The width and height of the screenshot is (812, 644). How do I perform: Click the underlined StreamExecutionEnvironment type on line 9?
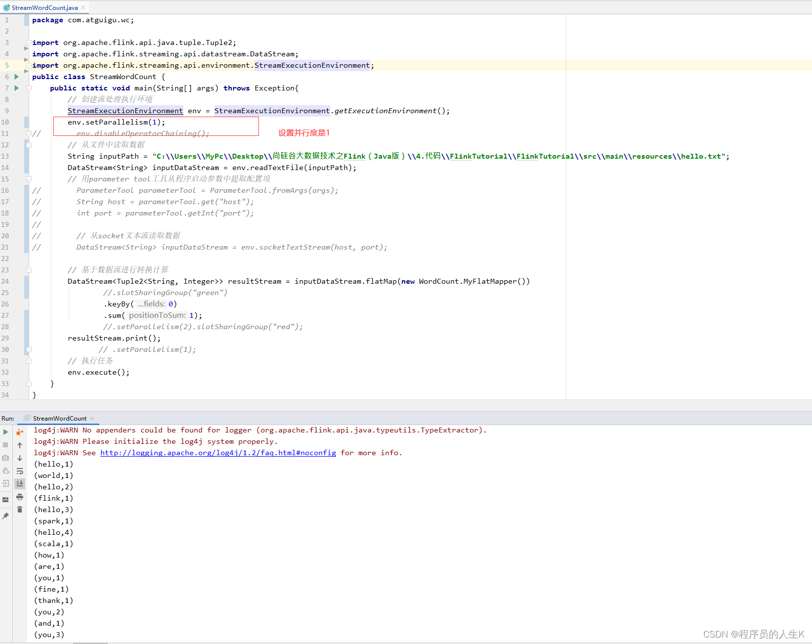point(125,111)
